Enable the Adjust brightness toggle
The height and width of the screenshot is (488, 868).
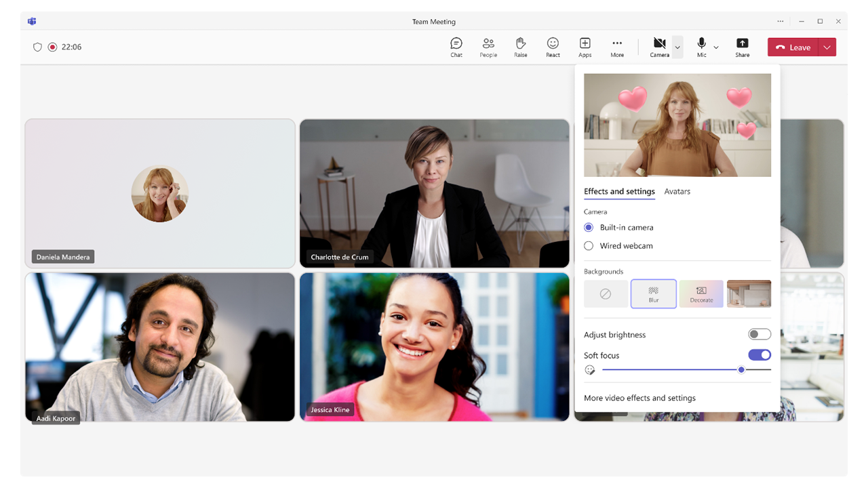click(x=759, y=334)
